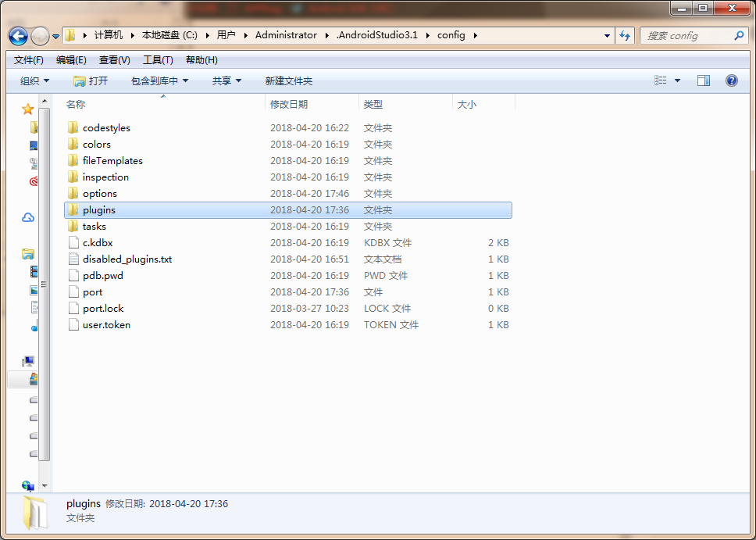
Task: Toggle the preview pane icon
Action: 704,80
